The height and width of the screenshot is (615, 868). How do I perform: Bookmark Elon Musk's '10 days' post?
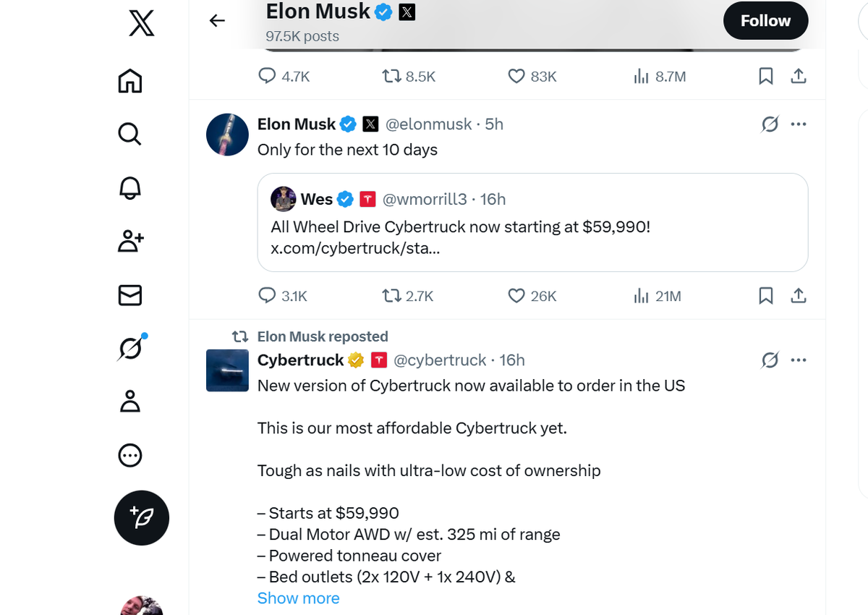(765, 295)
